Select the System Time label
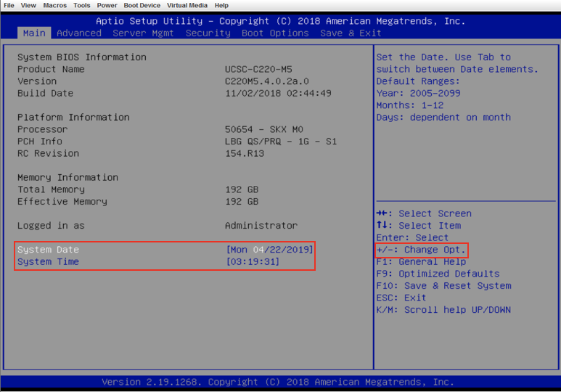 click(49, 261)
